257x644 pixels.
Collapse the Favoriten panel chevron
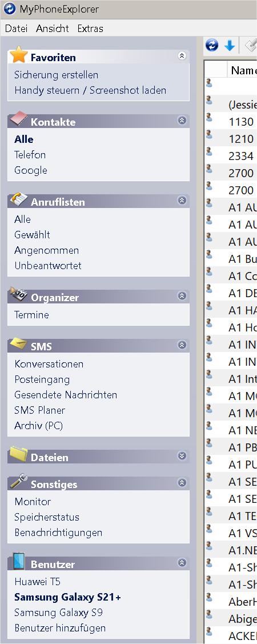click(x=182, y=56)
